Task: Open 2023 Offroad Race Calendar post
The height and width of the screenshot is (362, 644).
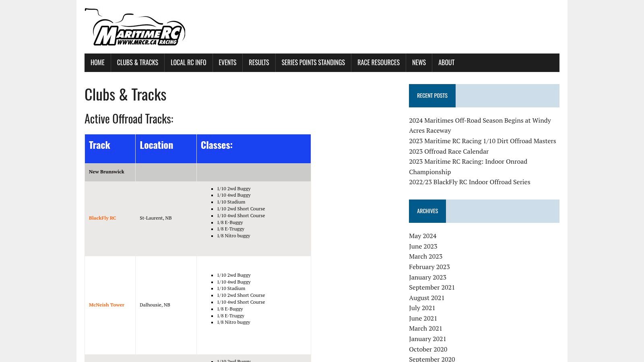Action: coord(449,151)
